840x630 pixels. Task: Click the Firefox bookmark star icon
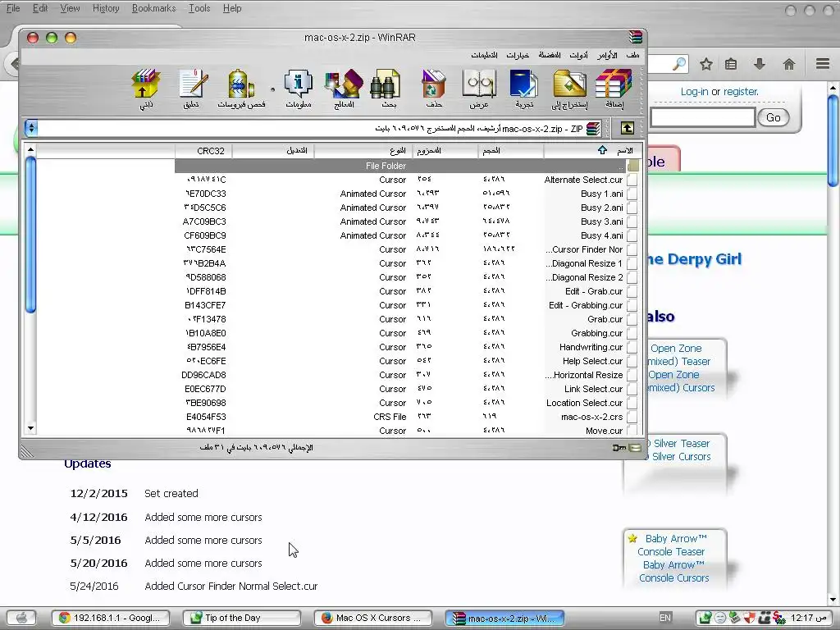coord(706,64)
